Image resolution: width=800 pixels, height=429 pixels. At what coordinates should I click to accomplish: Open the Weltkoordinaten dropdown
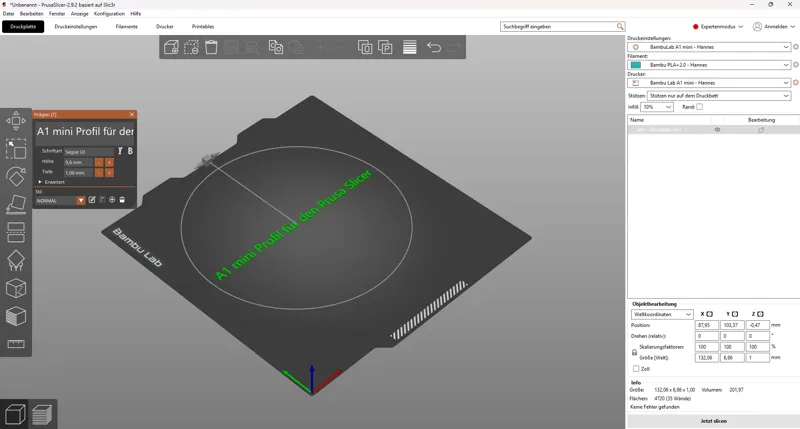(662, 314)
